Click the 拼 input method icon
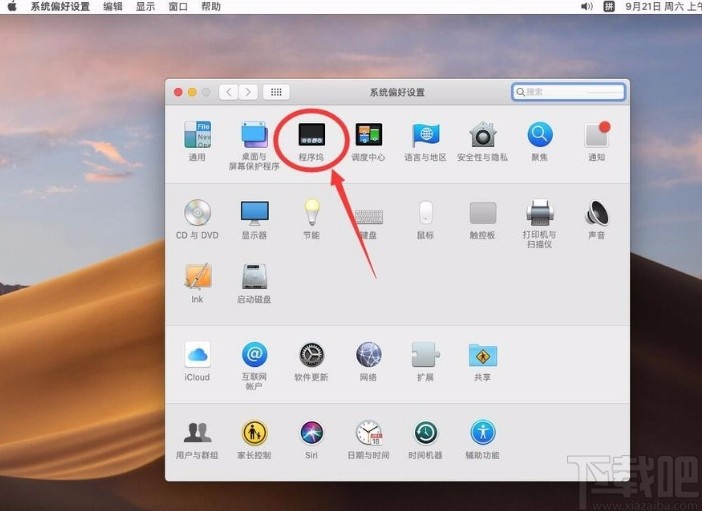Image resolution: width=702 pixels, height=511 pixels. pyautogui.click(x=609, y=6)
